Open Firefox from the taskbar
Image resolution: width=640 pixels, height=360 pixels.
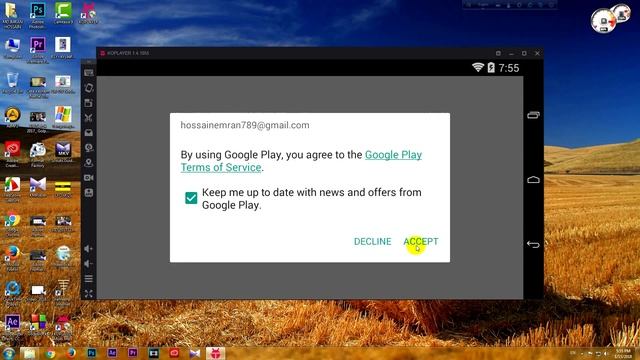point(71,353)
